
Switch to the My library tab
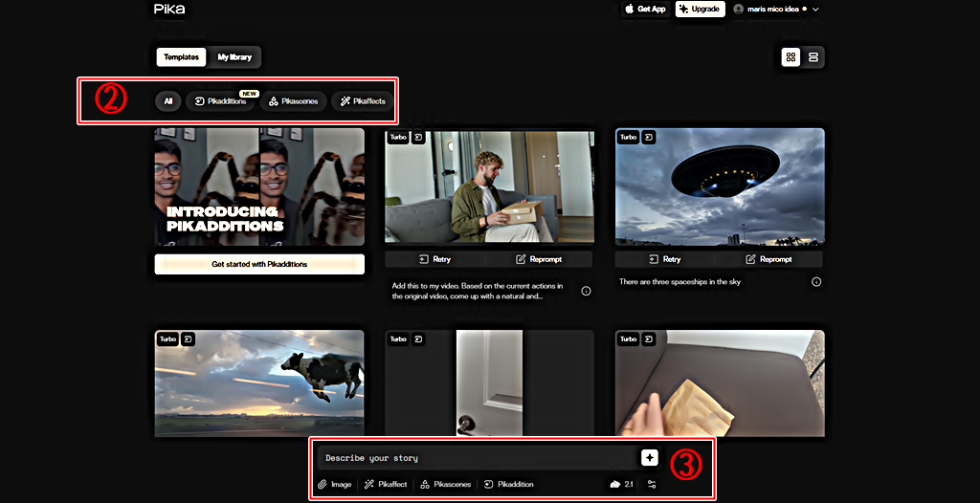pos(234,56)
